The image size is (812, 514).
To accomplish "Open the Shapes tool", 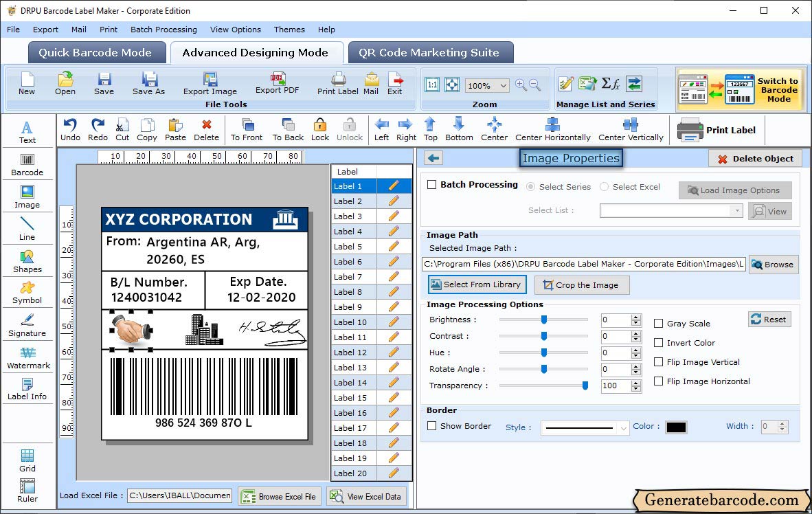I will [27, 261].
